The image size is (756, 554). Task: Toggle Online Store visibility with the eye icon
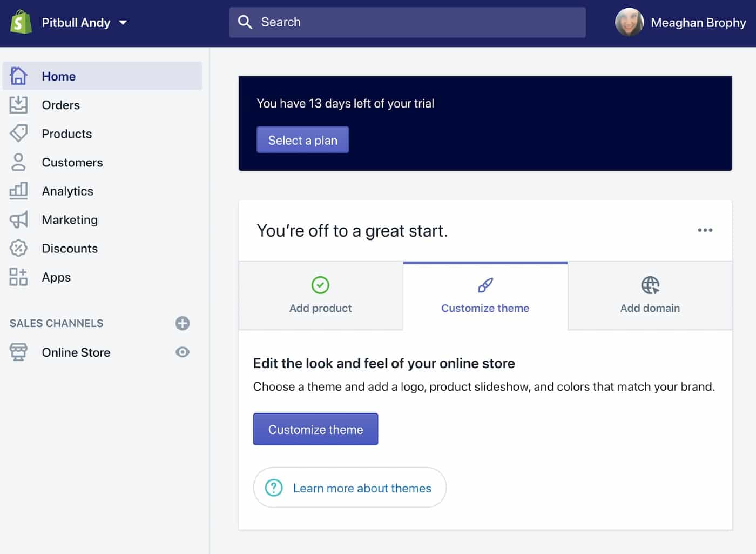pyautogui.click(x=183, y=352)
